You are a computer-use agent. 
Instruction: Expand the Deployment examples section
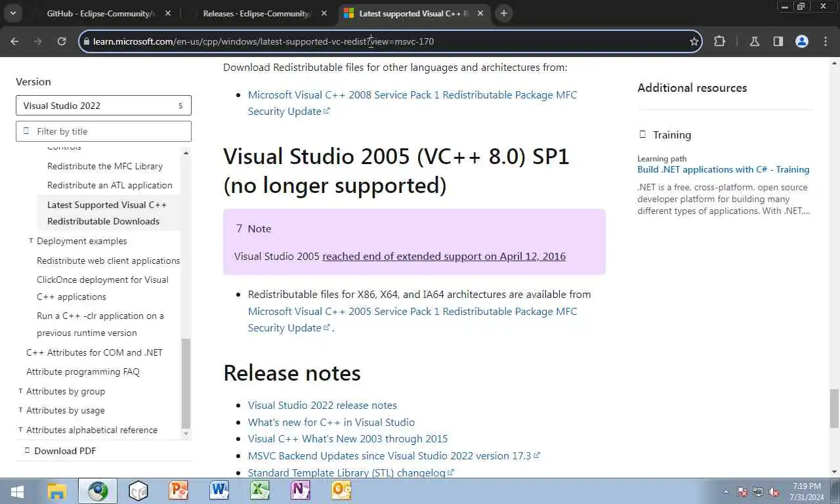pyautogui.click(x=82, y=241)
